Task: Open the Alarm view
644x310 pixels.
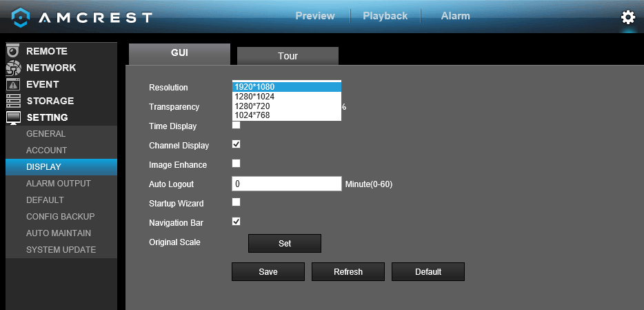Action: [x=455, y=16]
